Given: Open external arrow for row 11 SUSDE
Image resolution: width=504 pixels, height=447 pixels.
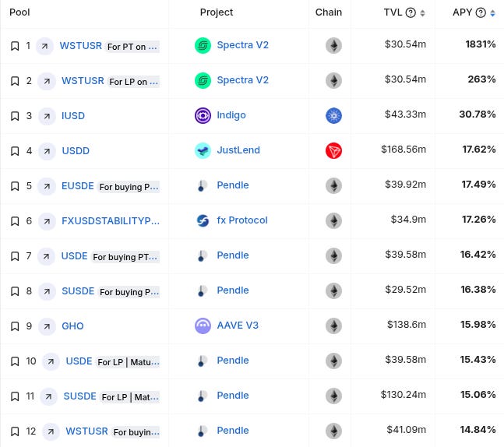Looking at the screenshot, I should [48, 396].
